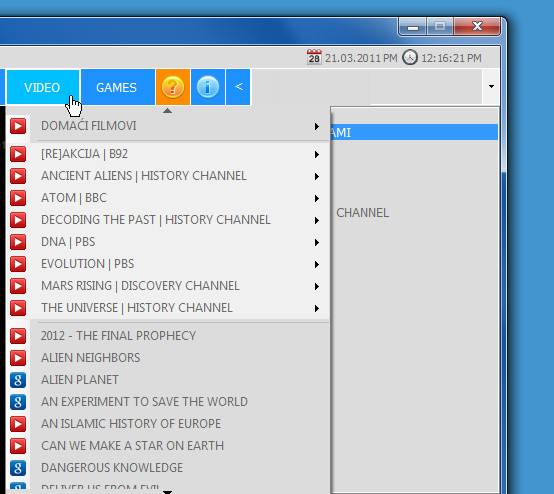
Task: Select the highlighted blue row behind menu
Action: (x=414, y=132)
